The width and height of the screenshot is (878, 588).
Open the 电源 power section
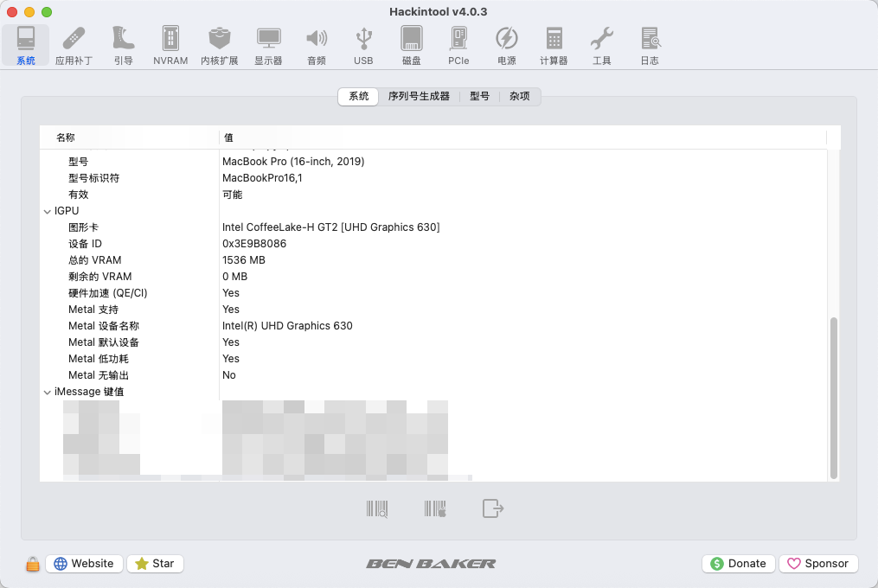[507, 45]
